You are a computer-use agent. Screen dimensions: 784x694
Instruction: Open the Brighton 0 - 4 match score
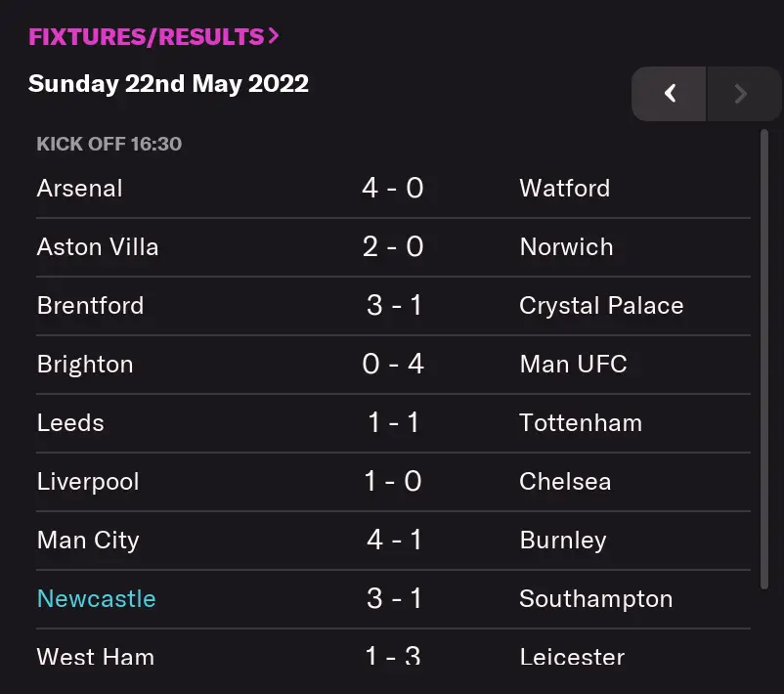pyautogui.click(x=393, y=364)
